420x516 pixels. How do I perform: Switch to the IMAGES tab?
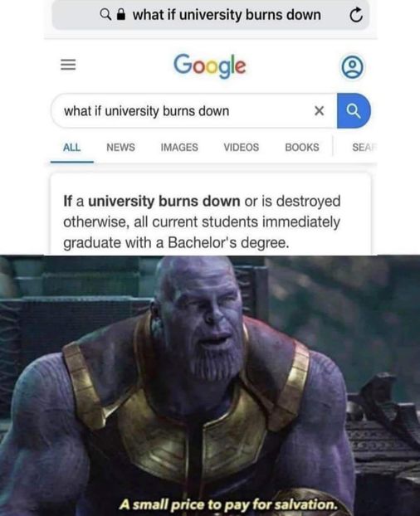179,147
